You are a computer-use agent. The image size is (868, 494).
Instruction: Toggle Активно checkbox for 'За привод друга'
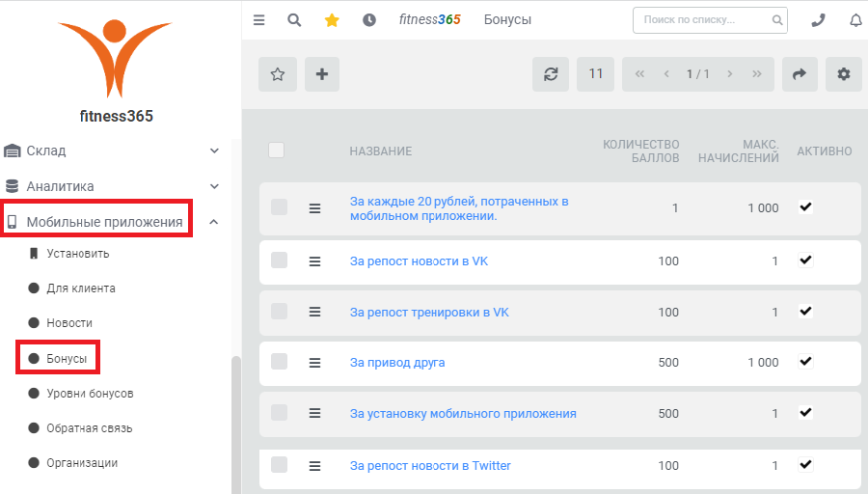pos(805,362)
